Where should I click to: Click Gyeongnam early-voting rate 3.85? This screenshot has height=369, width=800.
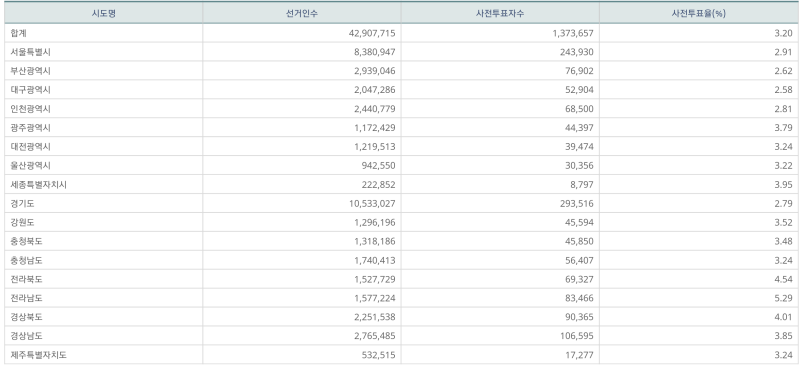(x=783, y=336)
